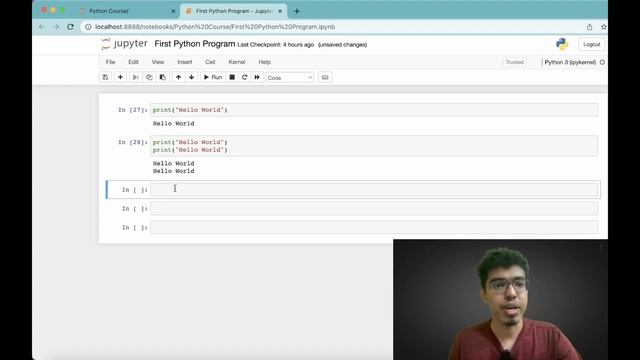Open the Kernel menu
640x360 pixels.
(237, 62)
